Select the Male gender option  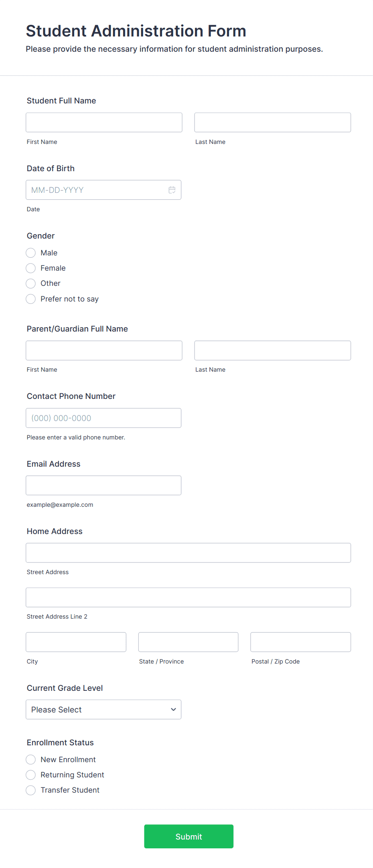pyautogui.click(x=30, y=253)
